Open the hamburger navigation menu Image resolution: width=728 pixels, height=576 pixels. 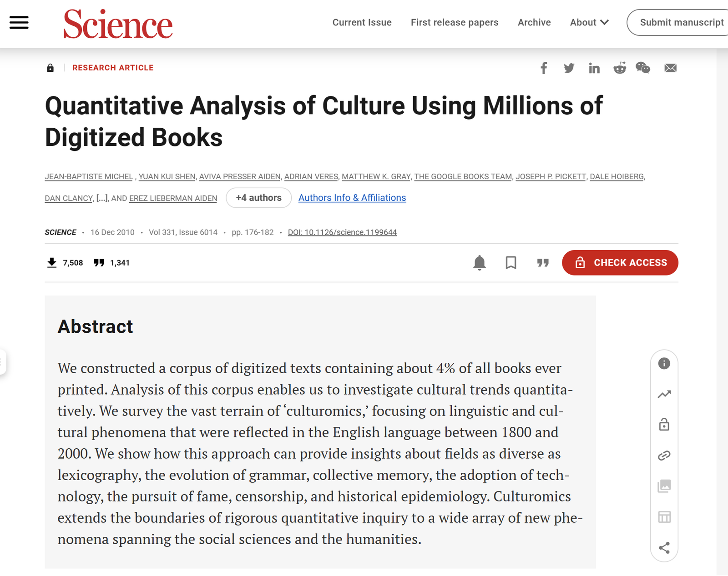[19, 22]
